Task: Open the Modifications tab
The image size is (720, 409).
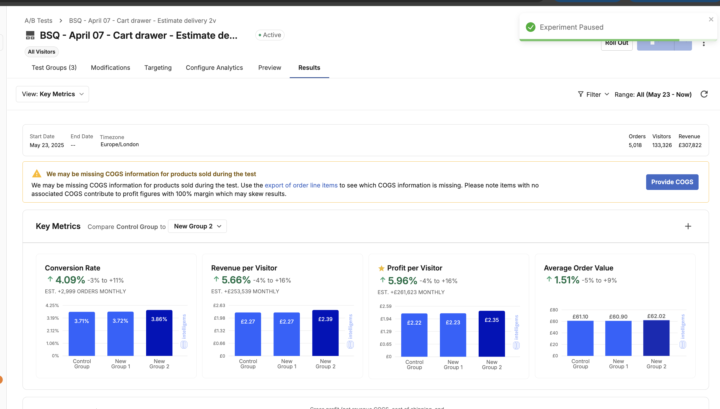Action: point(110,67)
